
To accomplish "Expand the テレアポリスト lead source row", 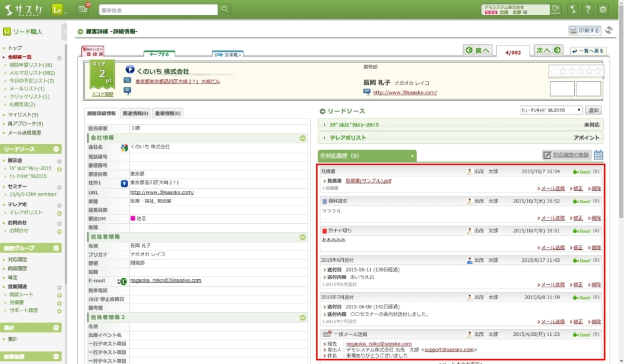I will pos(324,138).
